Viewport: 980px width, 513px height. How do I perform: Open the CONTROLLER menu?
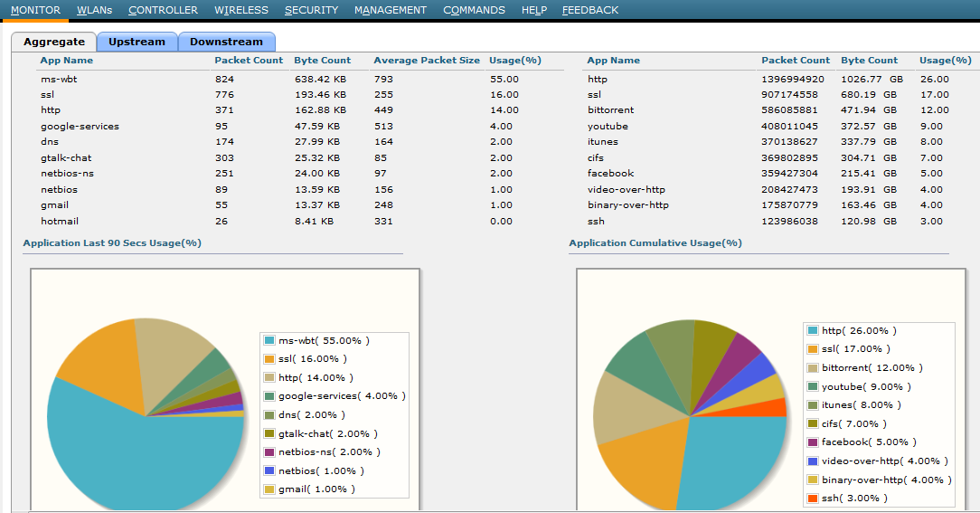pyautogui.click(x=163, y=10)
